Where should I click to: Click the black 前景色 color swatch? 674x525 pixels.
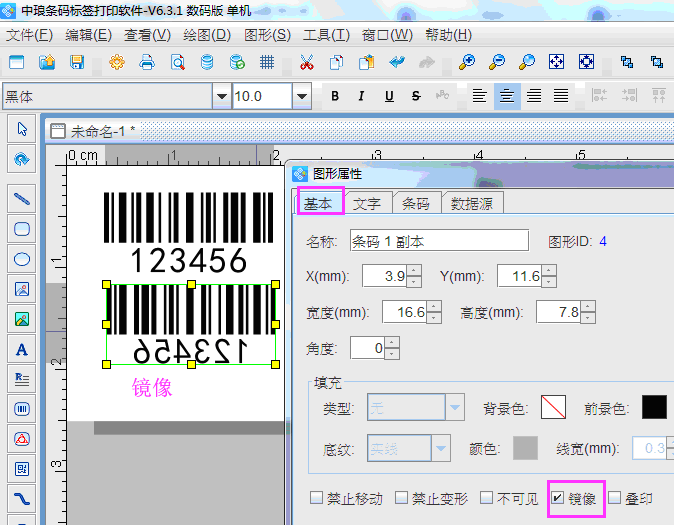[x=654, y=407]
